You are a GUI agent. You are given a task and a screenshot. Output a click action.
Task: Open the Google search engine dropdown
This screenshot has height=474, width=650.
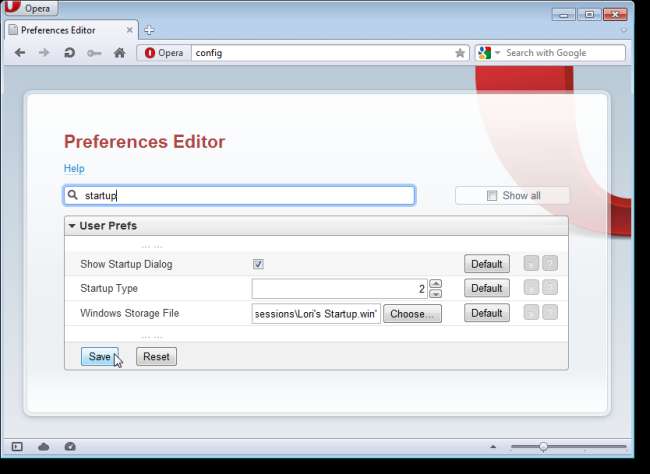click(x=487, y=53)
